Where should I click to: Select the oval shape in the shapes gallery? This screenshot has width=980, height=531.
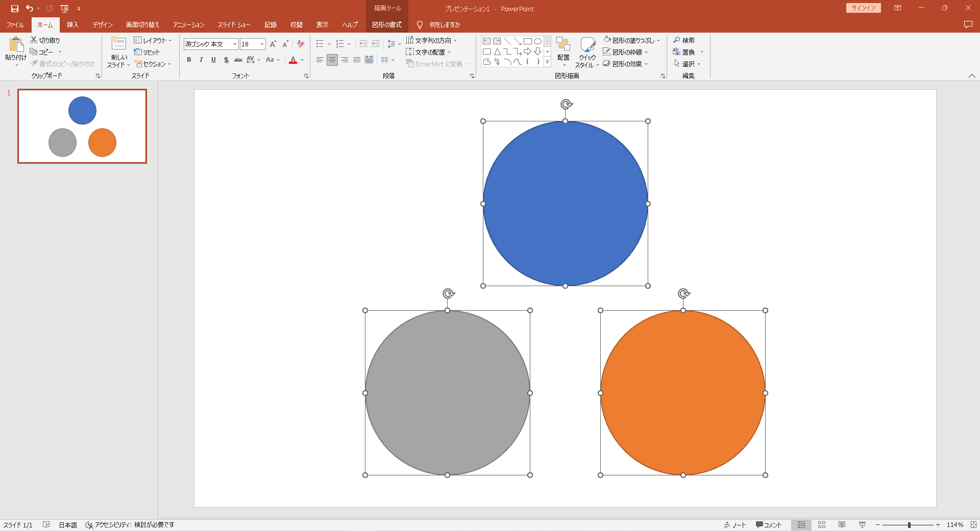click(x=537, y=41)
